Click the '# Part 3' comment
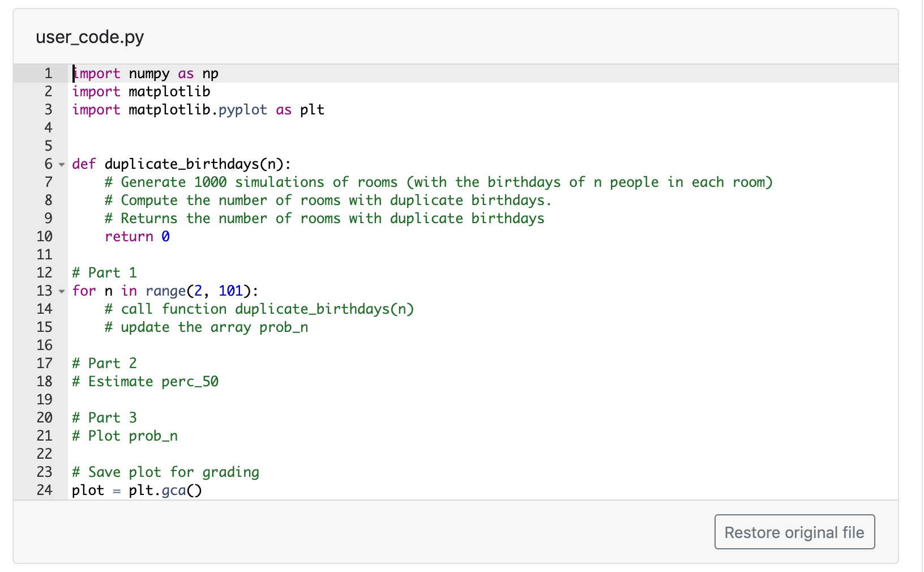924x572 pixels. coord(105,418)
